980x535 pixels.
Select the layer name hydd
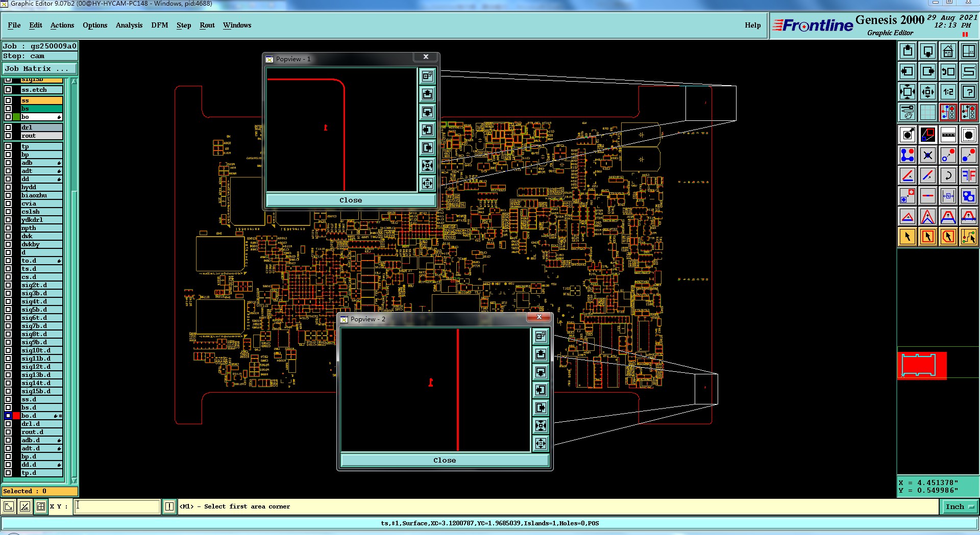click(x=41, y=187)
